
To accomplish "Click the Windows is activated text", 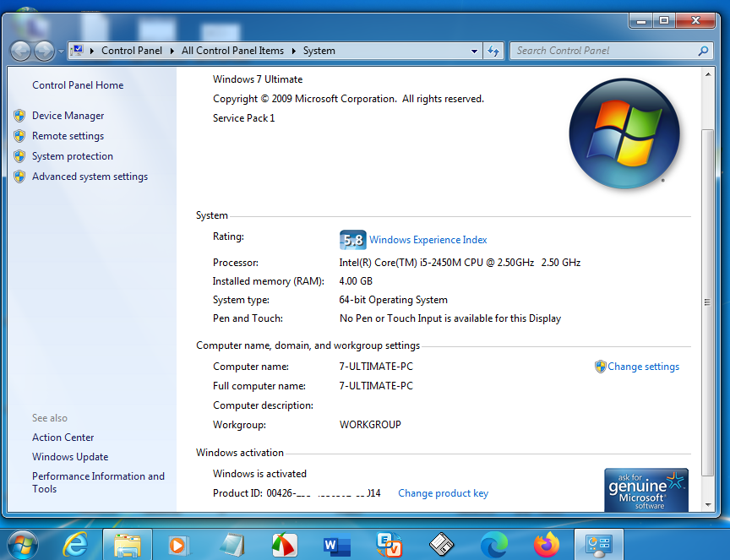I will [x=259, y=473].
